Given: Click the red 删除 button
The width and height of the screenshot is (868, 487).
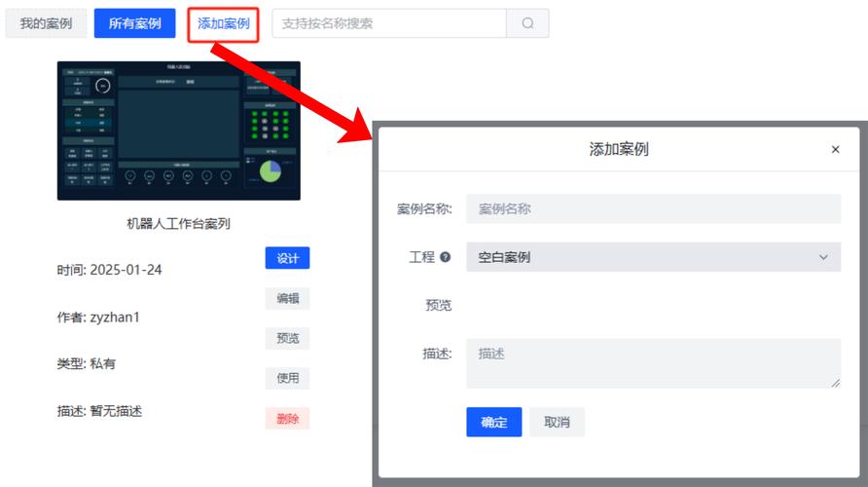Looking at the screenshot, I should pyautogui.click(x=287, y=419).
